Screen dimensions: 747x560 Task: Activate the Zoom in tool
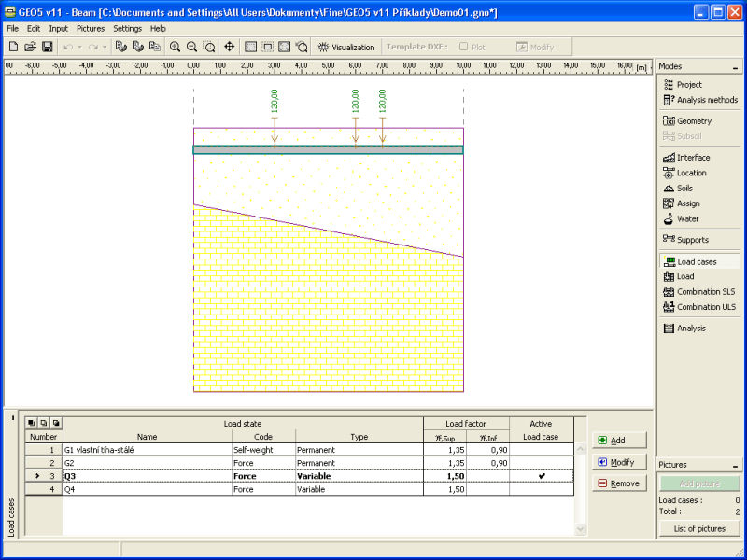(x=175, y=46)
